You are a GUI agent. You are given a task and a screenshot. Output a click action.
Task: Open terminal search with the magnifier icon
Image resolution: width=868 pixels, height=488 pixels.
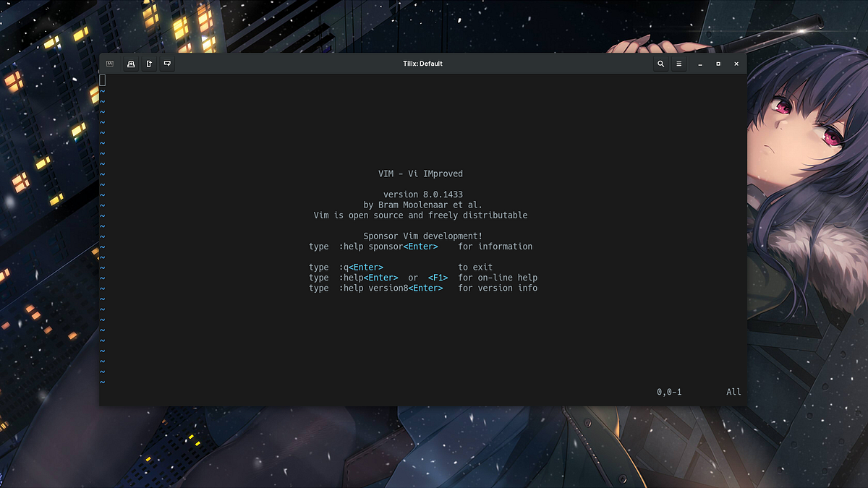660,64
